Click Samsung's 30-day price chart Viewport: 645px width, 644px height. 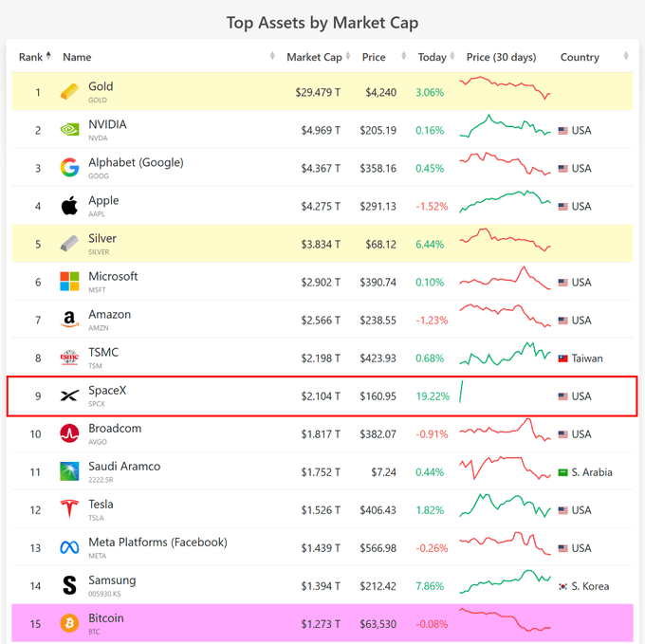pos(506,582)
